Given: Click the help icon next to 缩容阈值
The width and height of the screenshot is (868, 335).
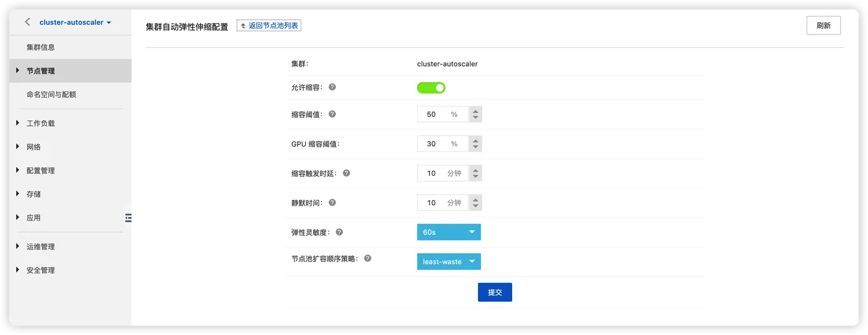Looking at the screenshot, I should pos(332,114).
